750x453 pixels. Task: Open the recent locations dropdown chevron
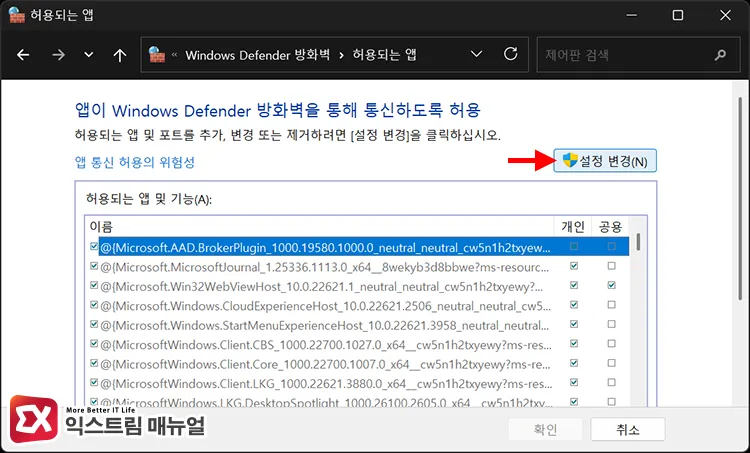point(88,55)
